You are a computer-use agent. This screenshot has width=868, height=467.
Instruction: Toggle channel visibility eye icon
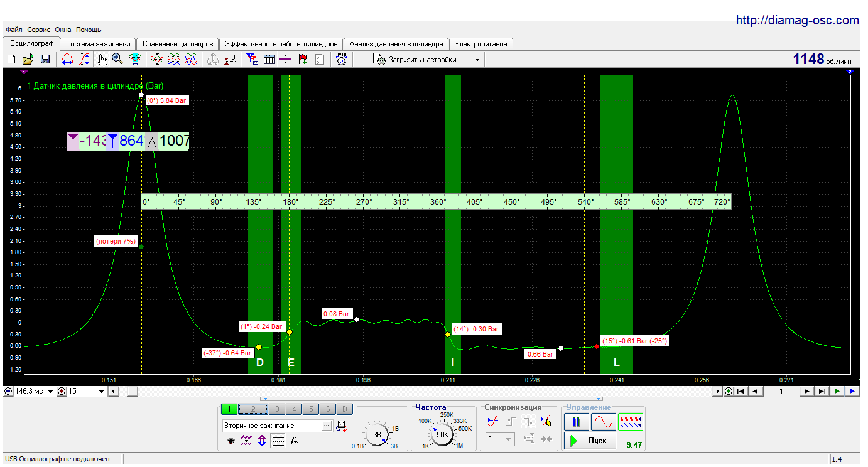click(231, 441)
